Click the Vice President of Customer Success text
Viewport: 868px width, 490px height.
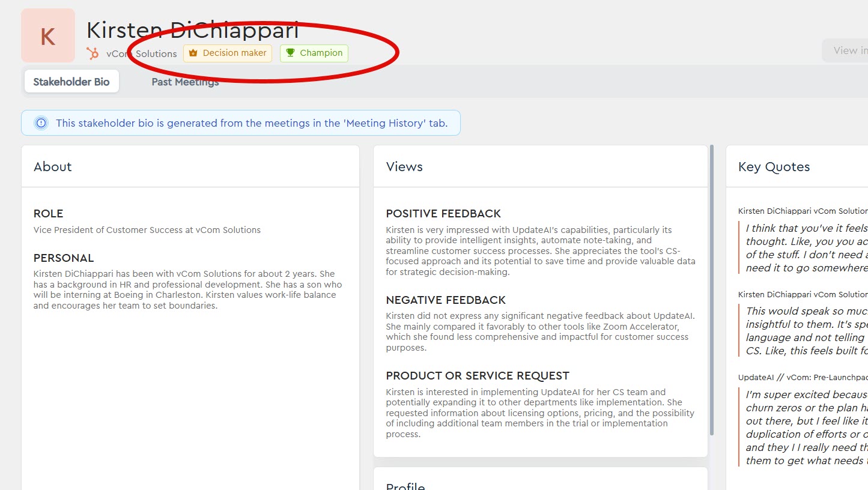tap(147, 230)
